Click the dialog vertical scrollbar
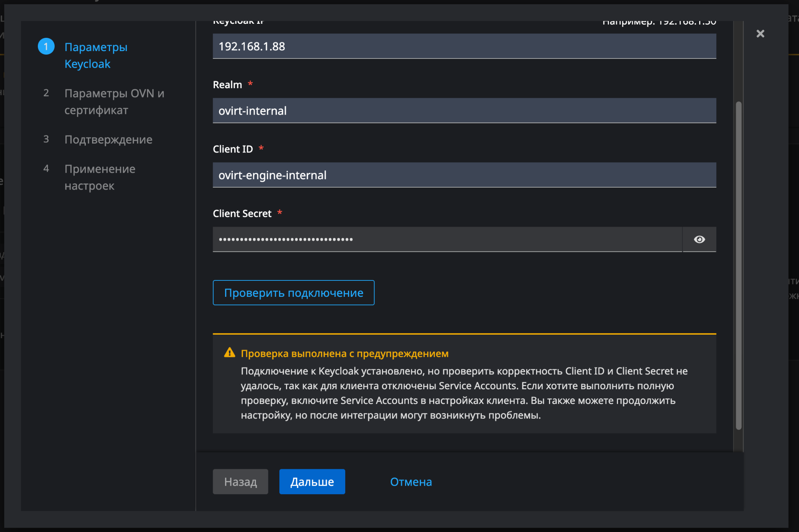This screenshot has height=532, width=799. (738, 265)
